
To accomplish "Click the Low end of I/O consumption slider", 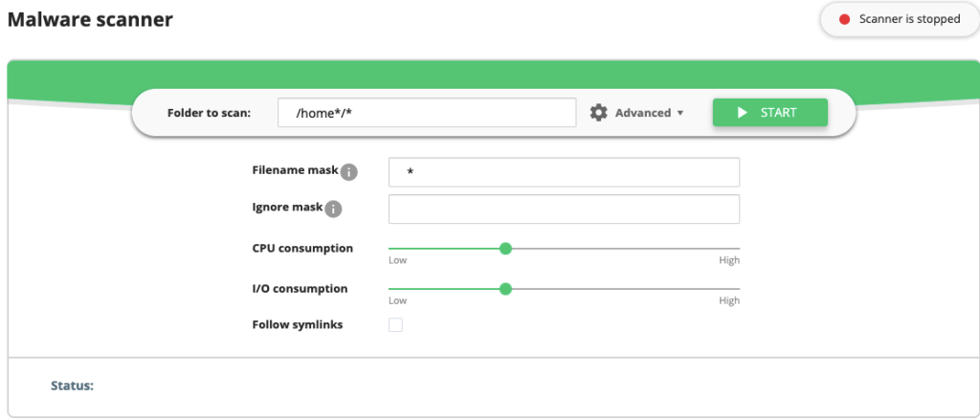I will (390, 289).
